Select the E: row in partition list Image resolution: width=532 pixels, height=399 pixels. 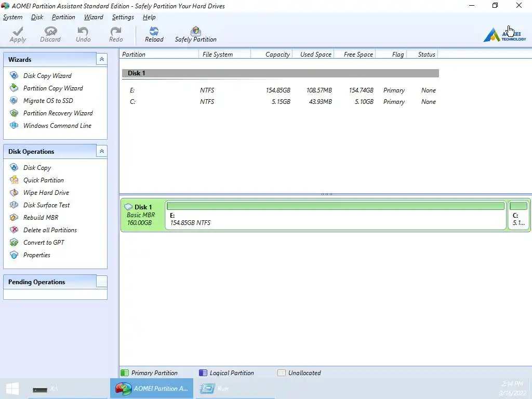(280, 90)
